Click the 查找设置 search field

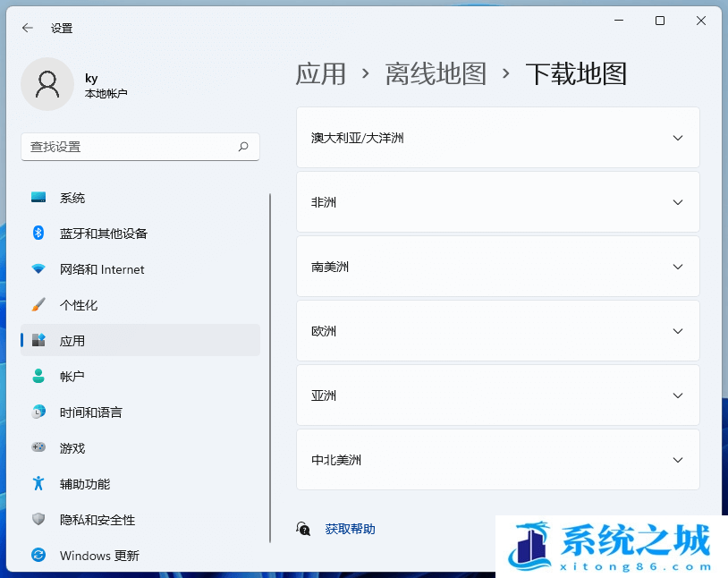click(x=130, y=147)
